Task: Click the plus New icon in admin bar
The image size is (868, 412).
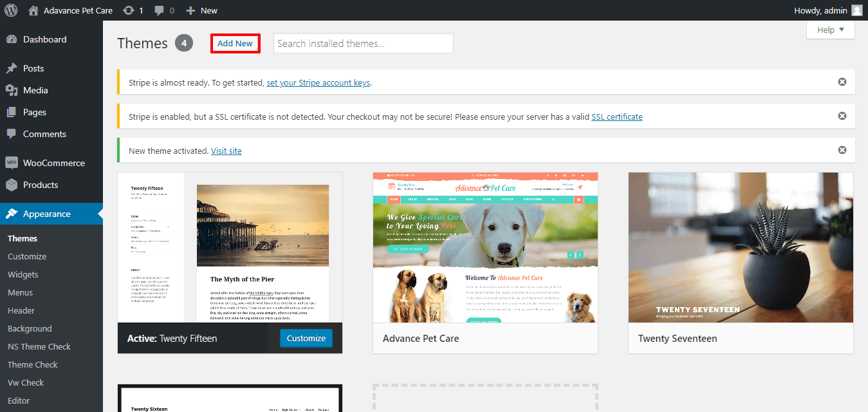Action: coord(190,10)
